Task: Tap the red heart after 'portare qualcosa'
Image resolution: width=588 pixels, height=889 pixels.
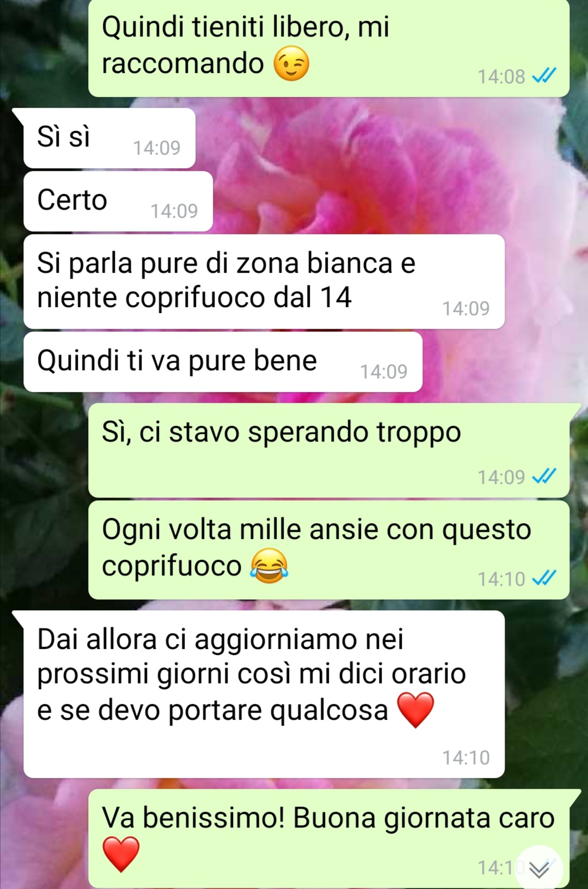Action: [x=416, y=710]
